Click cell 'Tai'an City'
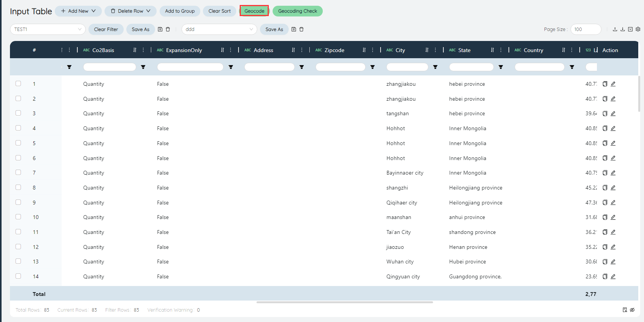 (x=399, y=232)
